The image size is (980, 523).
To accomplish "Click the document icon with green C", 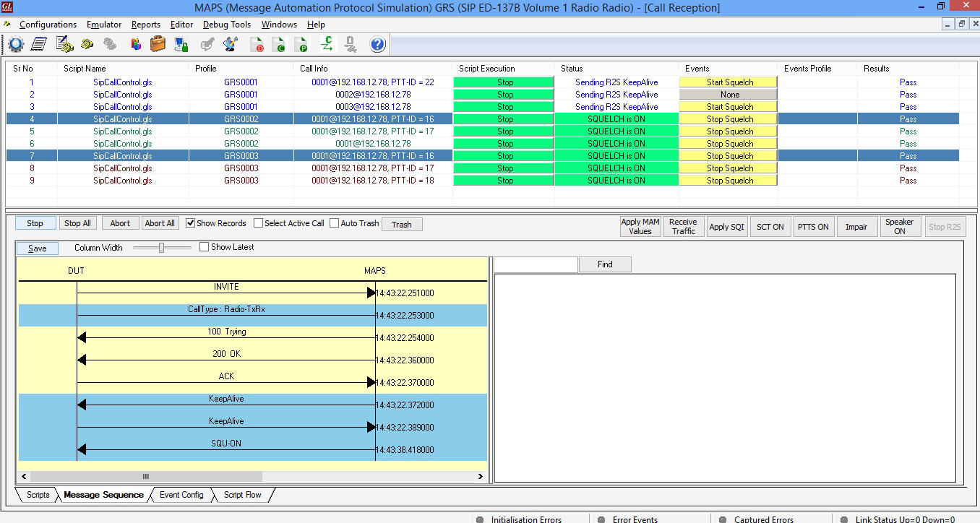I will pyautogui.click(x=279, y=45).
